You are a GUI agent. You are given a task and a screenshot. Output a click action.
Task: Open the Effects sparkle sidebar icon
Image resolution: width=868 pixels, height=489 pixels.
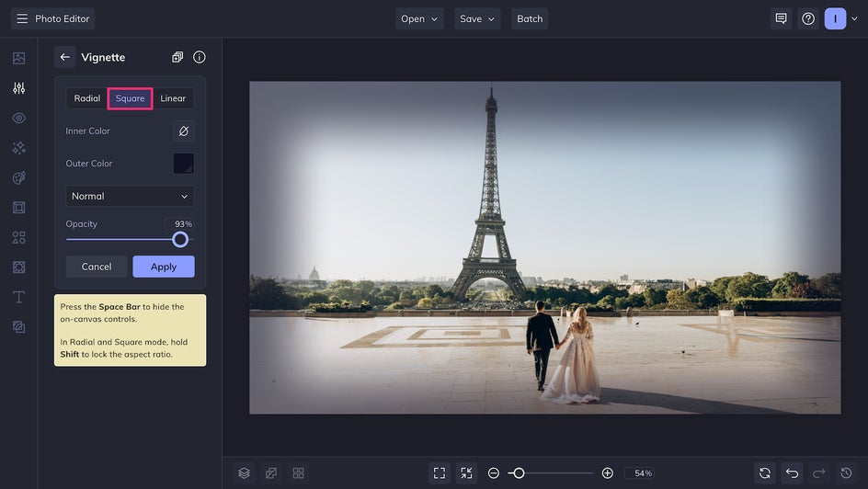tap(18, 148)
